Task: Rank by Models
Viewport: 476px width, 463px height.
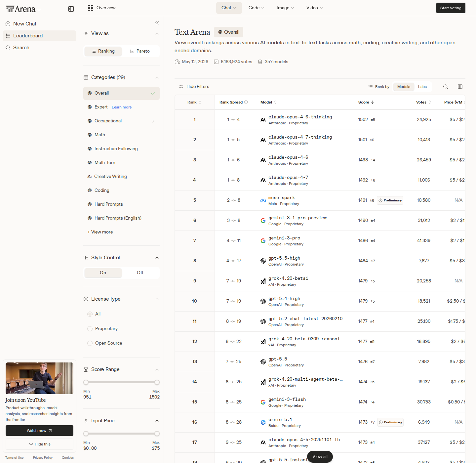Action: point(404,87)
